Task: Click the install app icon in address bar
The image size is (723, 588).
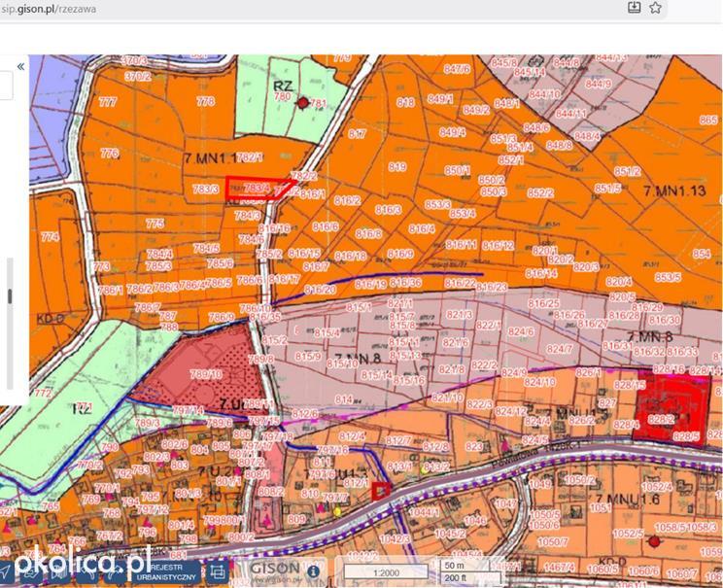Action: click(x=634, y=8)
